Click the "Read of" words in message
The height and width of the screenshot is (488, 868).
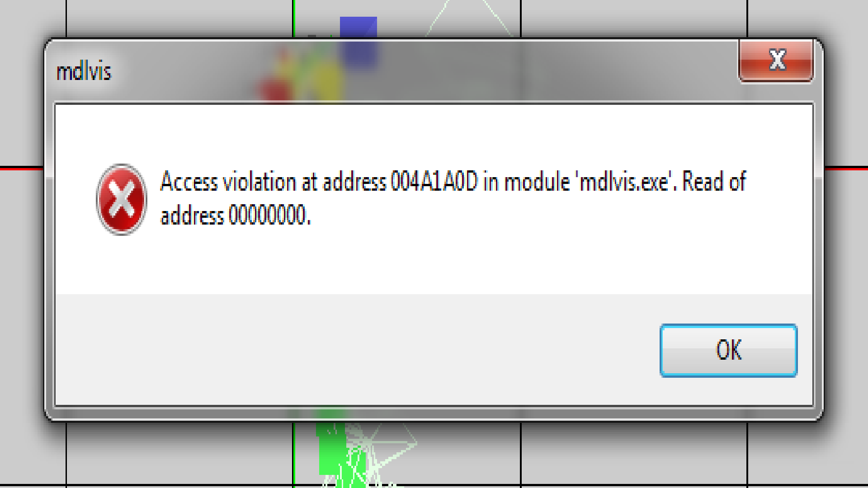coord(714,182)
